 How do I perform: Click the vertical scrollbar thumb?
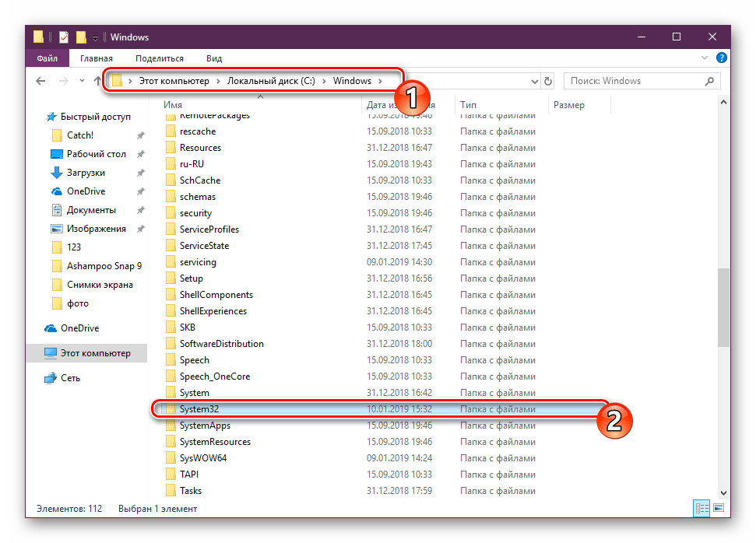click(x=723, y=307)
